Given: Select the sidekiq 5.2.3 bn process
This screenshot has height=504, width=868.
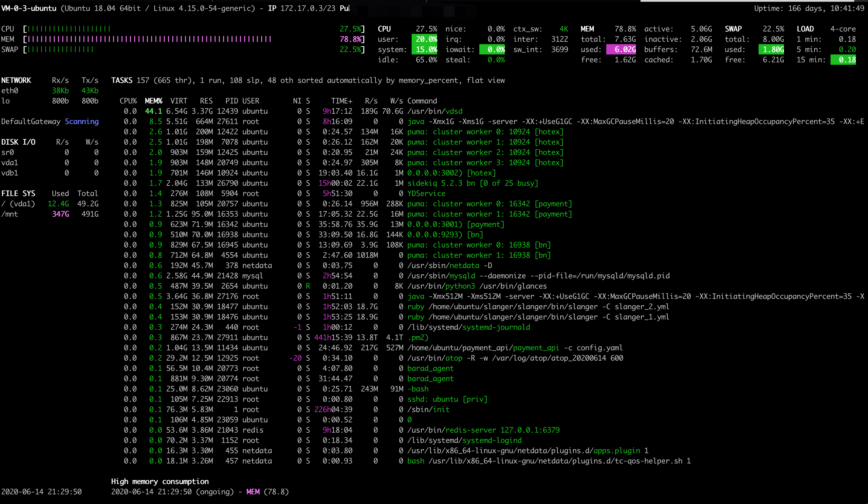Looking at the screenshot, I should pyautogui.click(x=331, y=183).
